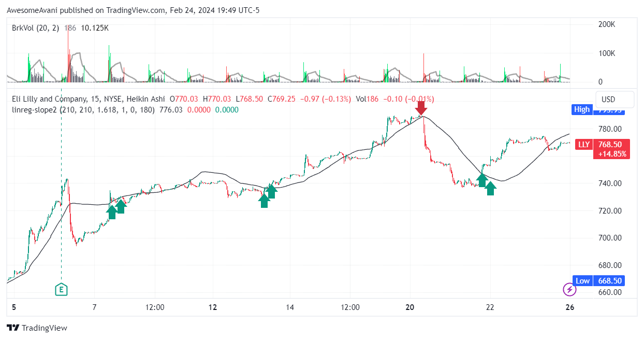Click the +14.85% change value
Screen dimensions: 644x339
(611, 154)
